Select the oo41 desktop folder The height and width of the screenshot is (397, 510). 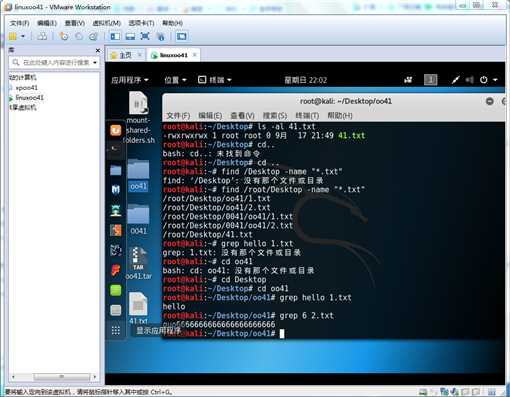[x=138, y=175]
